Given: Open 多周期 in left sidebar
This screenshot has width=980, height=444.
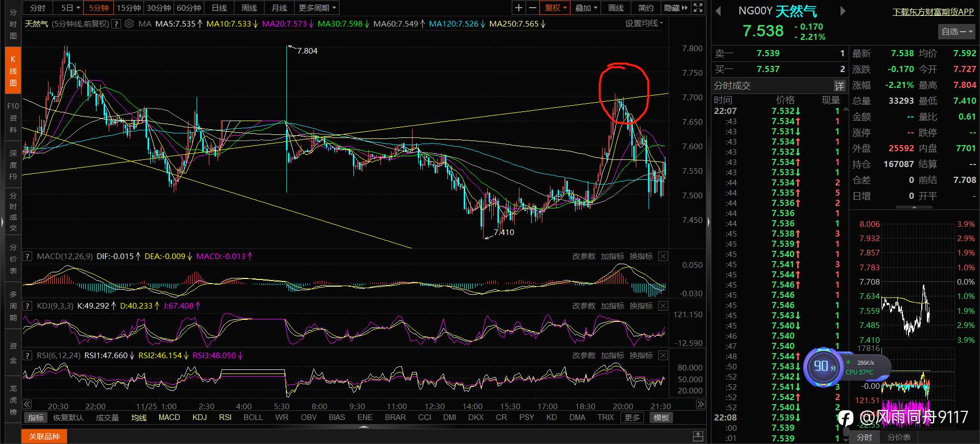Looking at the screenshot, I should (13, 306).
